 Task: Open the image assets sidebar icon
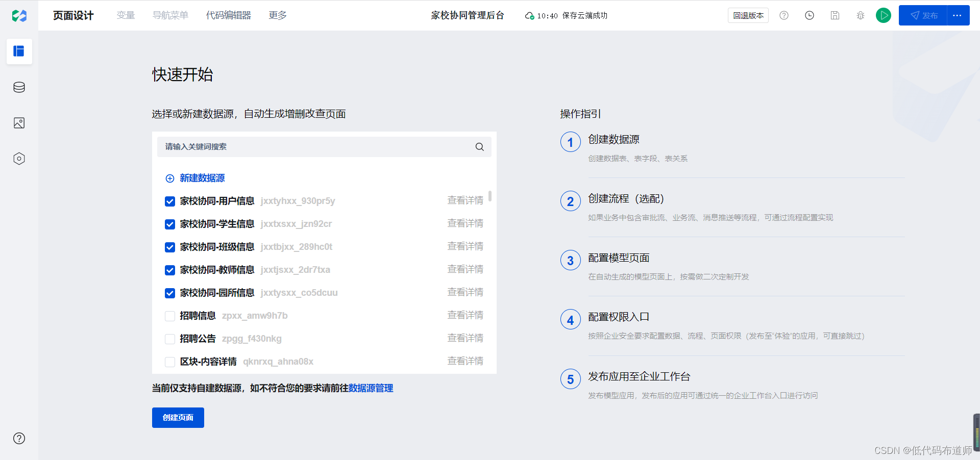tap(19, 123)
